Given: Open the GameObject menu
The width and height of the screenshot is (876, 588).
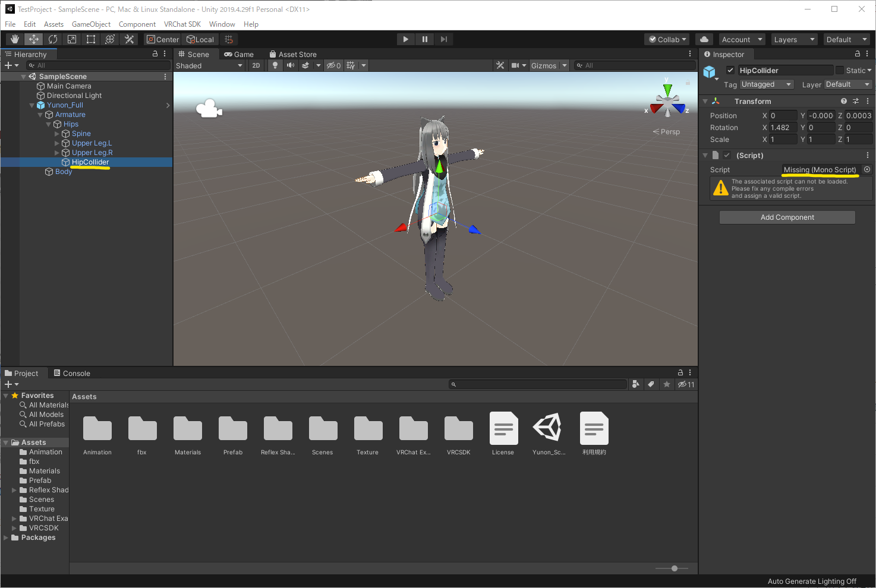Looking at the screenshot, I should (91, 24).
